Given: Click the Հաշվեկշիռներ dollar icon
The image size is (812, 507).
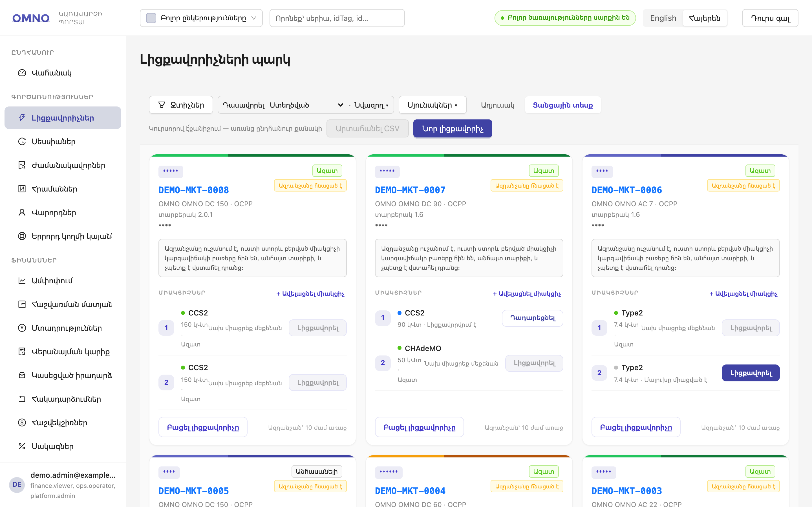Looking at the screenshot, I should [22, 422].
